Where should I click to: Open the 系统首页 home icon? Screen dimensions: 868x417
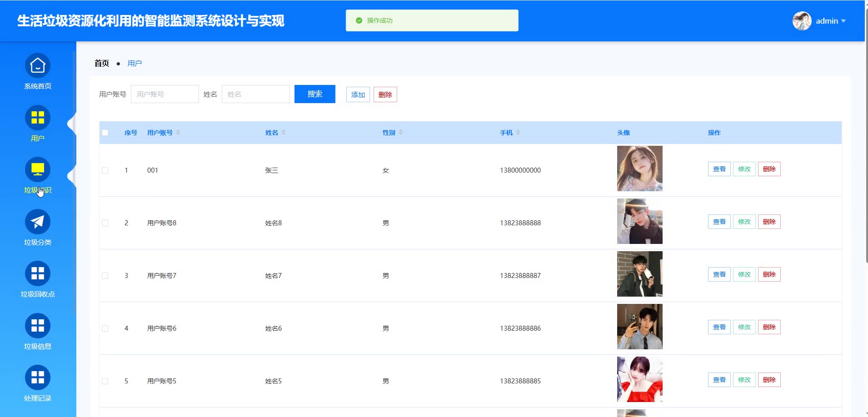38,66
